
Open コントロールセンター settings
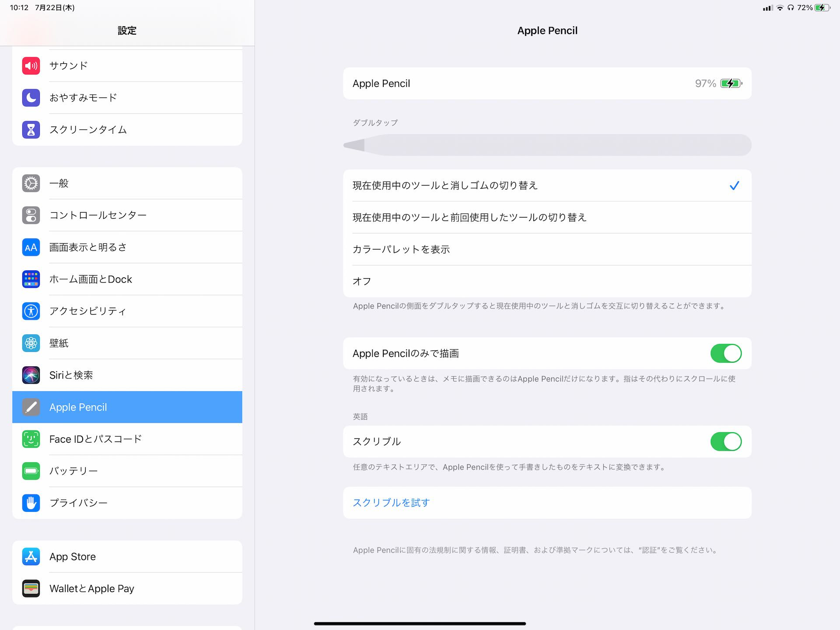tap(127, 215)
